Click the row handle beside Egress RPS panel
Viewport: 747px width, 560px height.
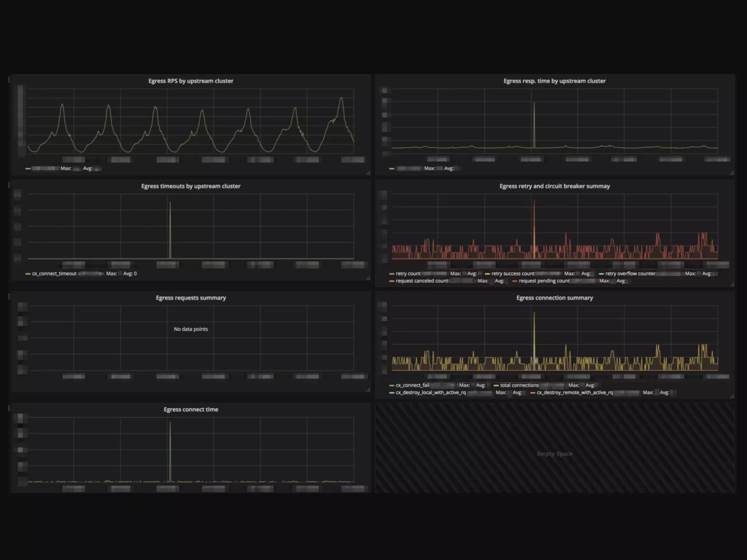click(9, 79)
